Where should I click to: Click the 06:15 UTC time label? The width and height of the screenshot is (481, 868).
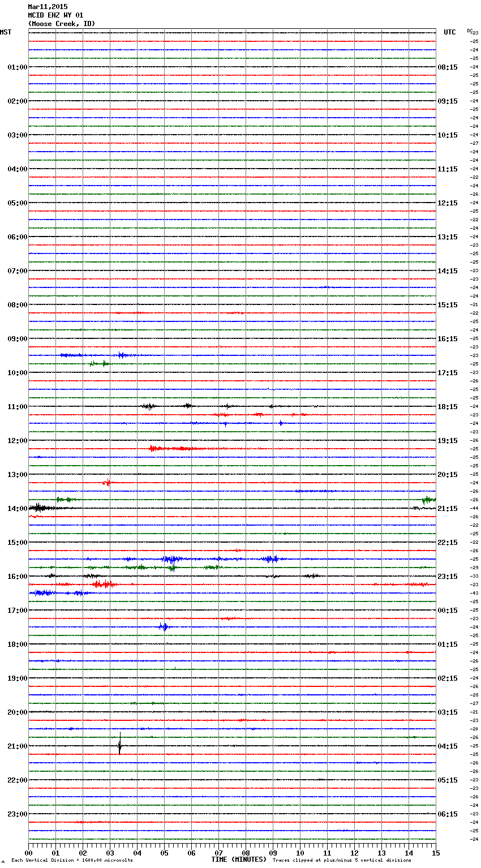(448, 814)
